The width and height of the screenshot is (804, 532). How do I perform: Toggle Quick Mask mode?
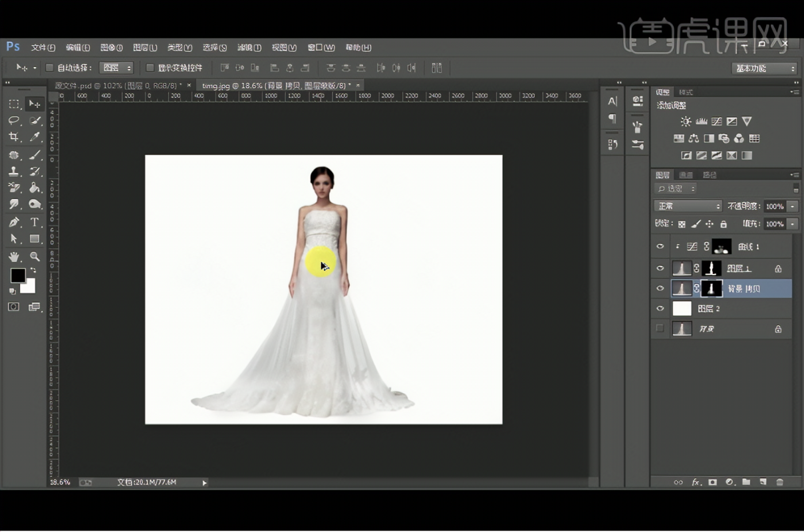[x=13, y=307]
